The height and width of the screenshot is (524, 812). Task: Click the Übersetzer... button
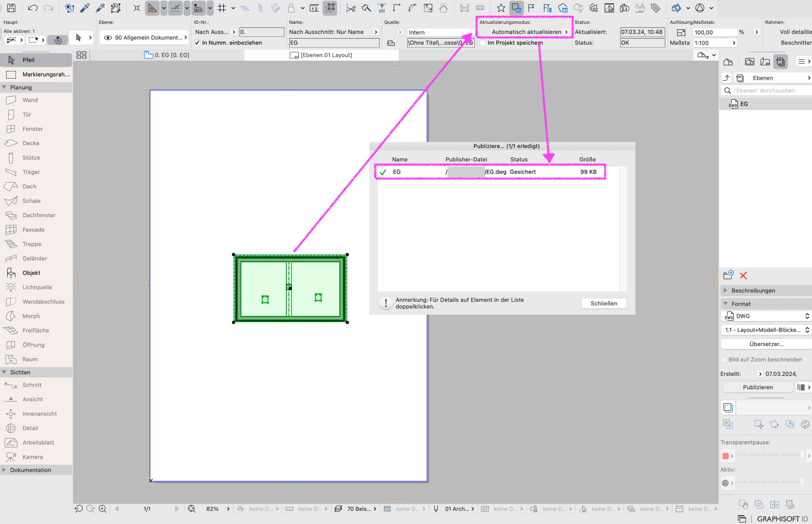tap(766, 344)
